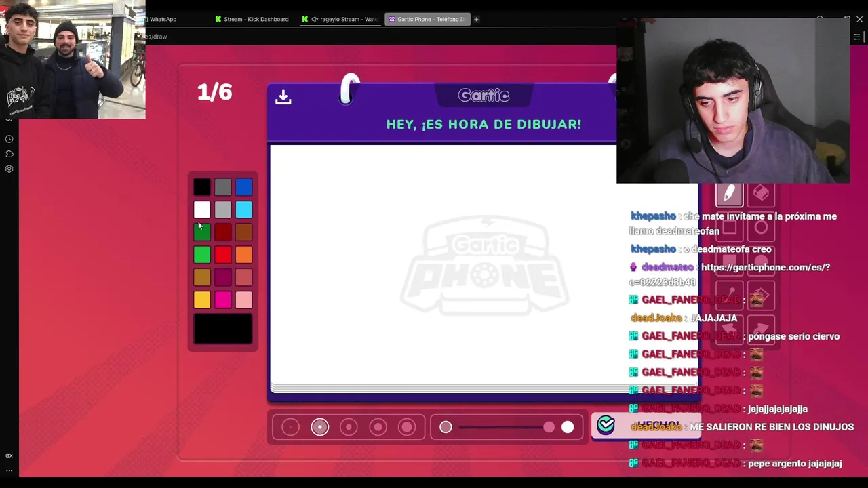Image resolution: width=868 pixels, height=488 pixels.
Task: Open settings gear in browser sidebar
Action: pos(9,169)
